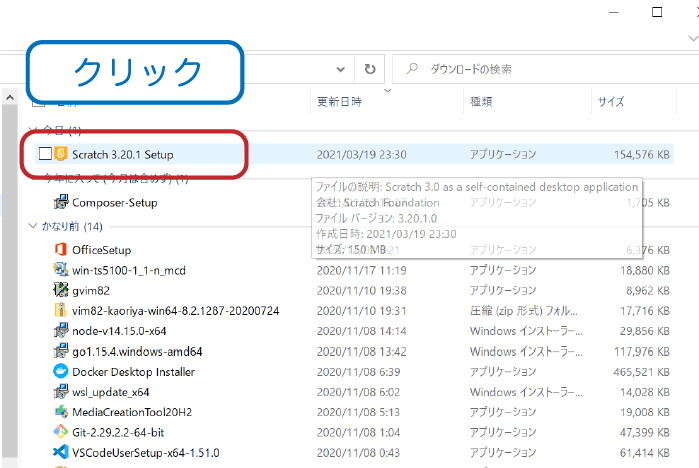Click the 19,008 KB size cell
Viewport: 699px width, 468px height.
(x=645, y=412)
